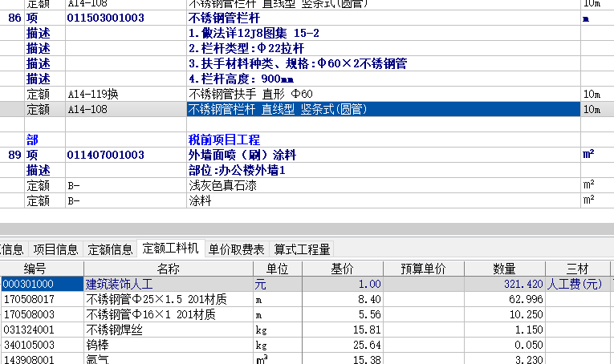
Task: Select material row 不锈钢管Φ25×1.5 201材质
Action: point(157,299)
